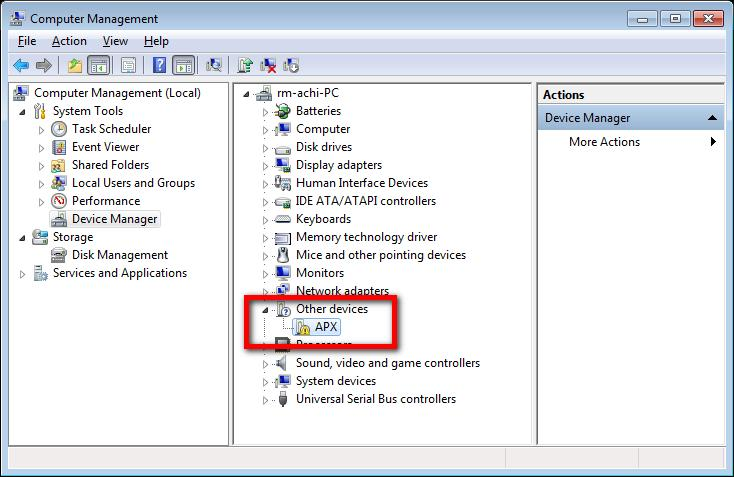Toggle Show/Hide Console Tree toolbar button
Viewport: 734px width, 477px height.
point(98,65)
